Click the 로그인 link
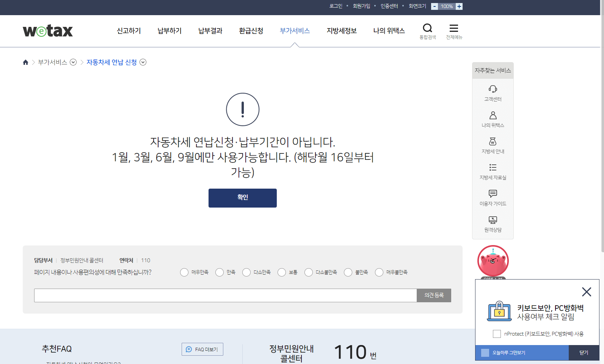 coord(336,6)
